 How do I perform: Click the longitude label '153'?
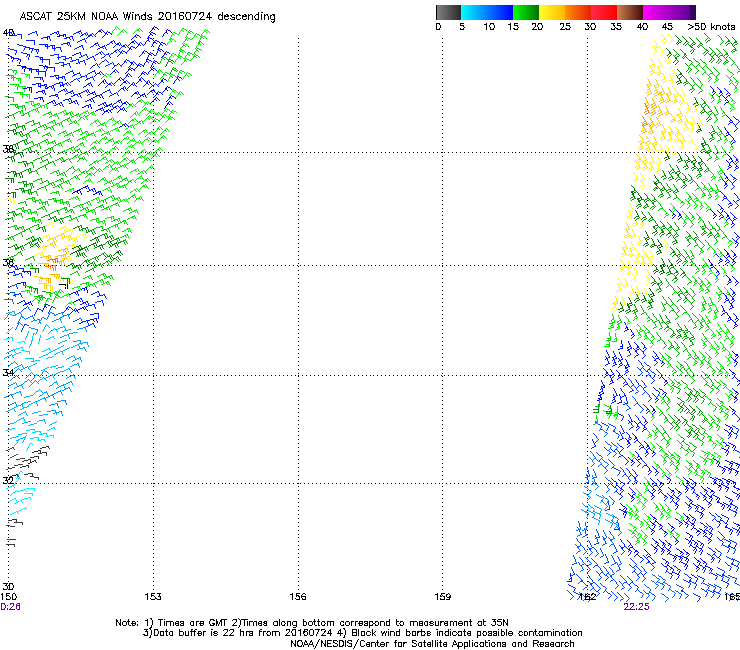coord(153,597)
